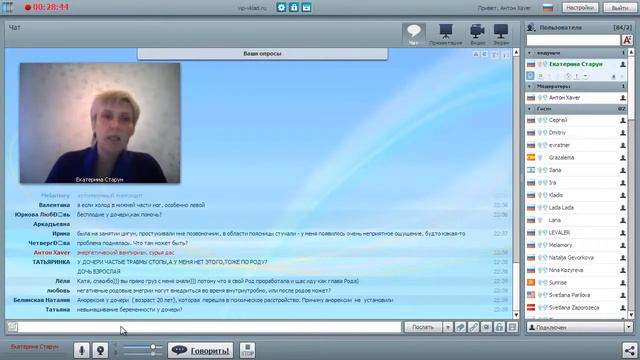
Task: Select guest Svetlana Pavlova in user list
Action: pyautogui.click(x=576, y=295)
